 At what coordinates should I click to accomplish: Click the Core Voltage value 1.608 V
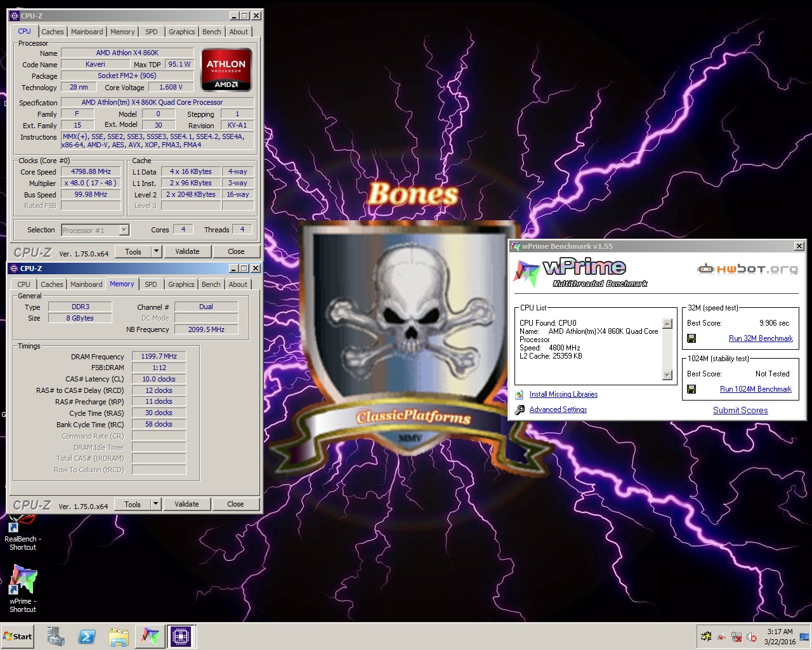coord(171,87)
